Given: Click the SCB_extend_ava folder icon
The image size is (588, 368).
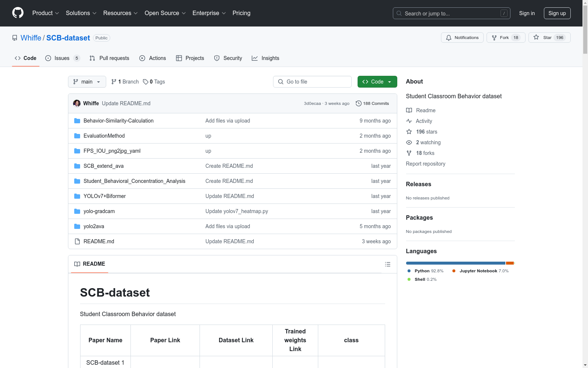Looking at the screenshot, I should point(77,166).
